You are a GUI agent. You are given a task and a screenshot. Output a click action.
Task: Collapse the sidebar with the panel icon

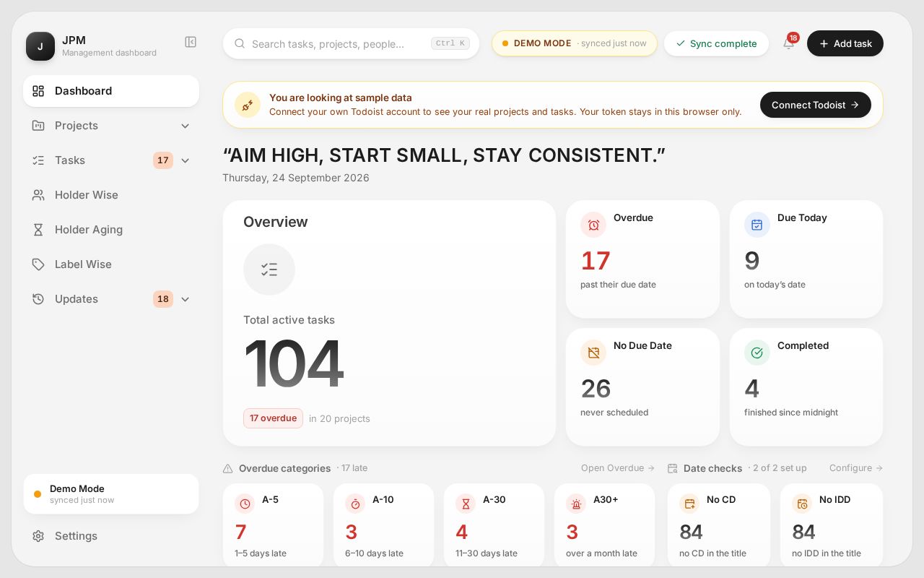[191, 42]
